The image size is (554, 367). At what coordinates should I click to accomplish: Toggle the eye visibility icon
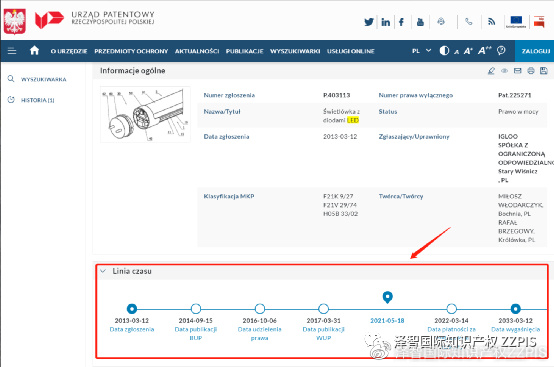click(x=505, y=71)
